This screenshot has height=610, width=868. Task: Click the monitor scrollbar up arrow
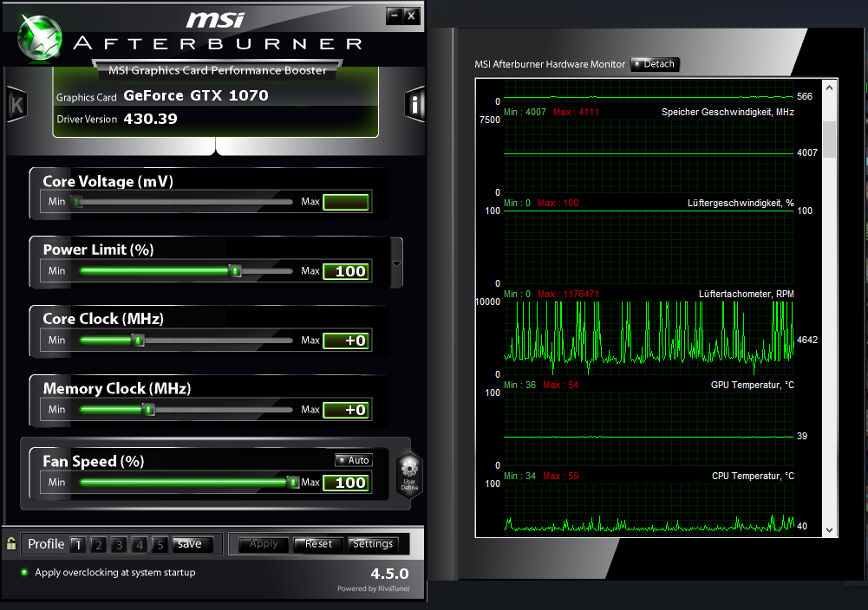pyautogui.click(x=829, y=88)
